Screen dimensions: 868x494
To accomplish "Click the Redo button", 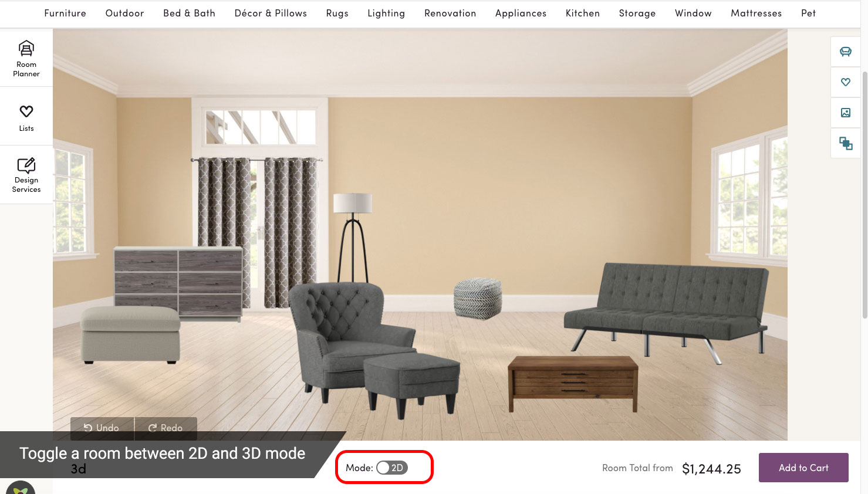I will click(x=166, y=428).
